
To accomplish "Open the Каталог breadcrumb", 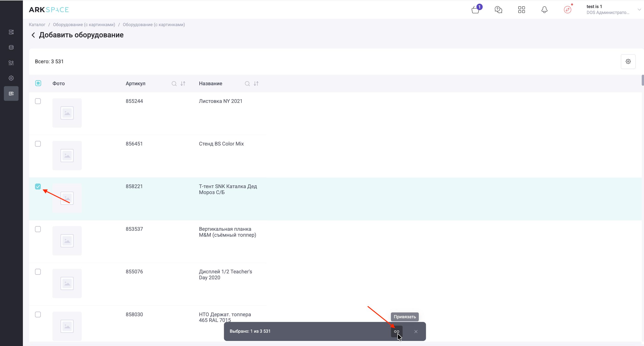I will point(37,25).
